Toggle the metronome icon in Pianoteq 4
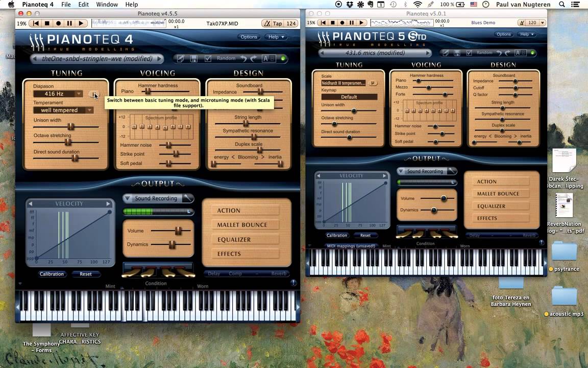This screenshot has width=588, height=368. (267, 24)
